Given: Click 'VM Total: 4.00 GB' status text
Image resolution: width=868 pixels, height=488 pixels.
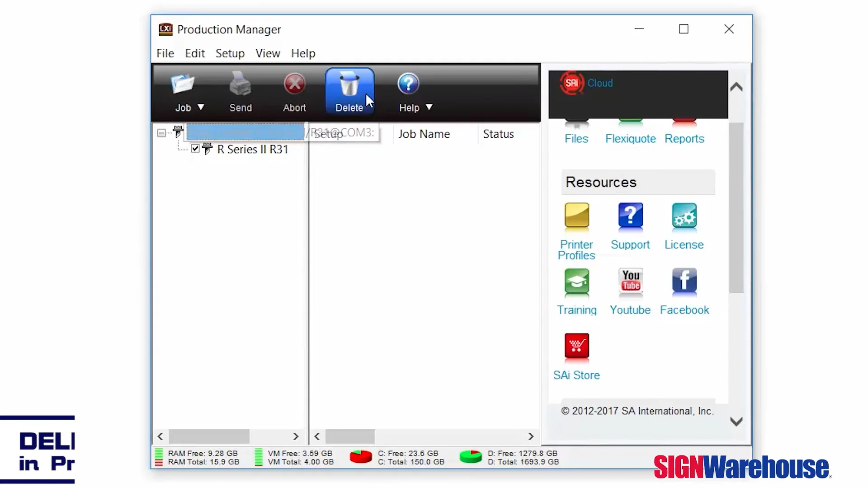Looking at the screenshot, I should [301, 462].
